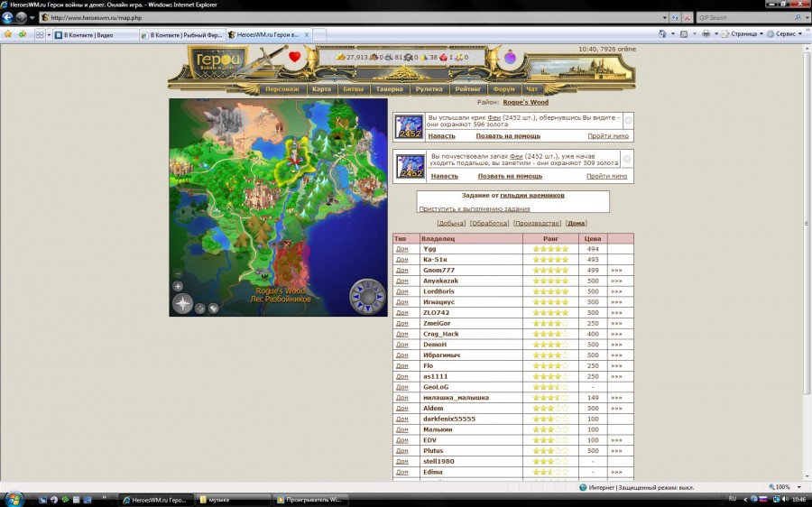Screen dimensions: 812x507
Task: Open the address bar history dropdown
Action: pyautogui.click(x=664, y=18)
